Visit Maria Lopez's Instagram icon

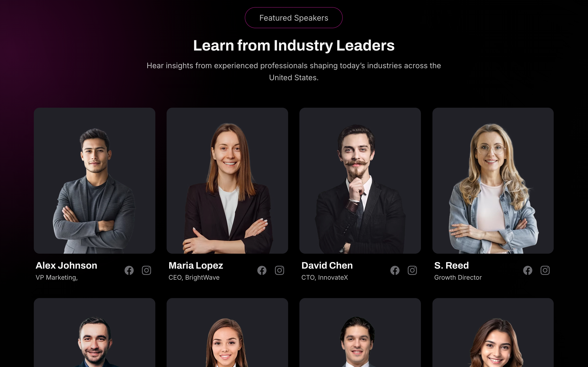280,270
